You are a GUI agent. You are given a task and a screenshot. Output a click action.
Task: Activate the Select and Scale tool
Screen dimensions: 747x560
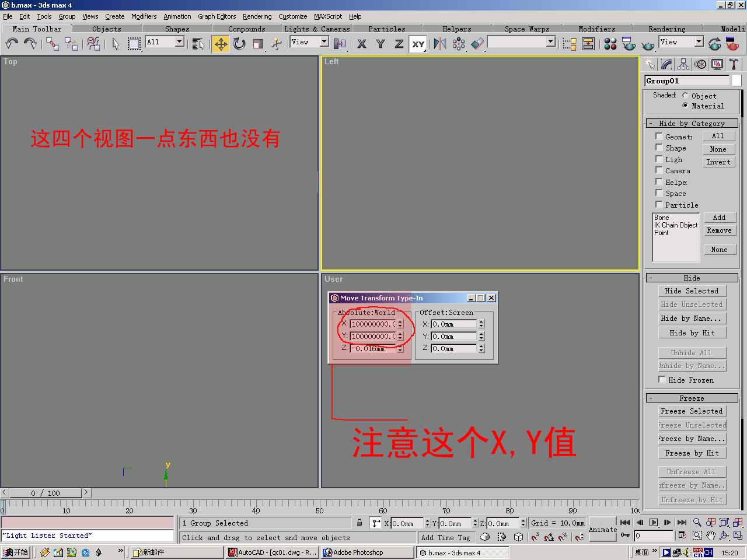tap(258, 43)
